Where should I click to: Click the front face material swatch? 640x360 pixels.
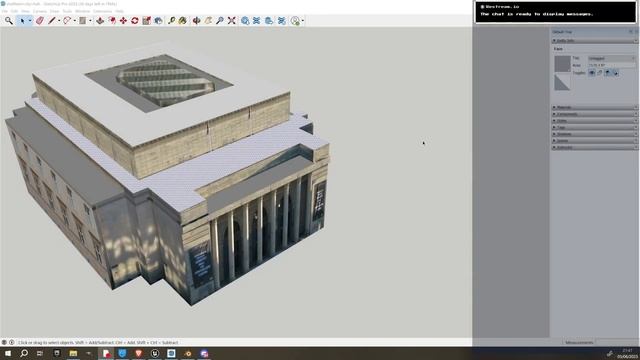pos(562,64)
